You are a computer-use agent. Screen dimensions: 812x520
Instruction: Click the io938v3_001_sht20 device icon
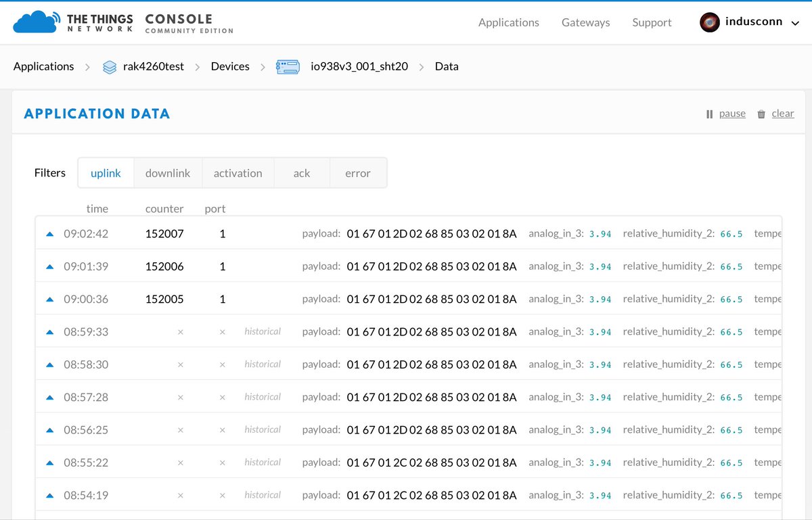pos(288,67)
